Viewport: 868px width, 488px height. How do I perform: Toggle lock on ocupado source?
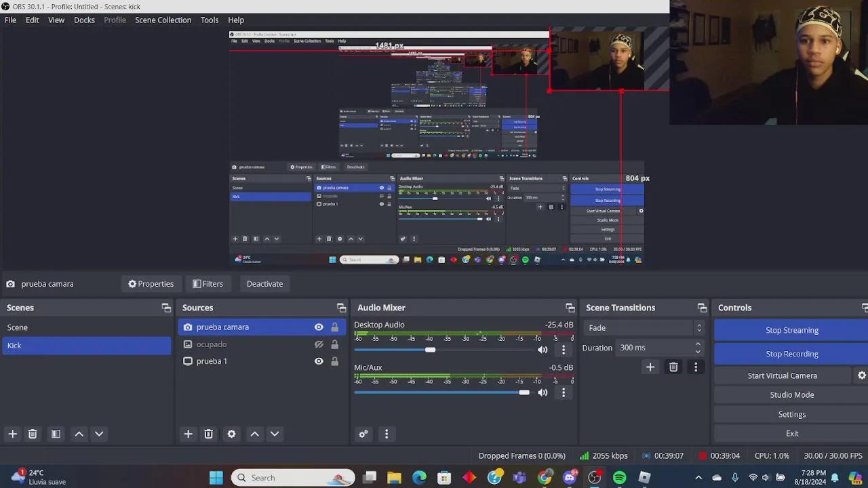pyautogui.click(x=334, y=344)
